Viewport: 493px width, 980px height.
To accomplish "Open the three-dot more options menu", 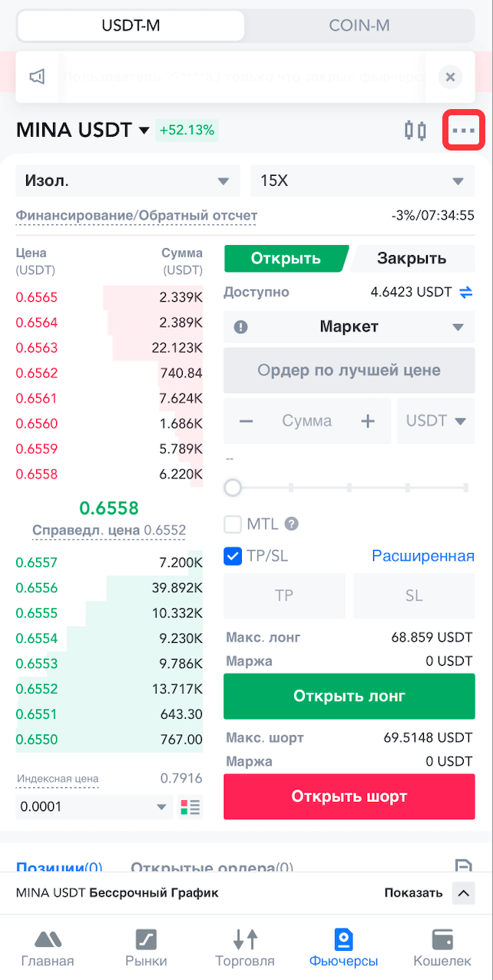I will click(464, 131).
